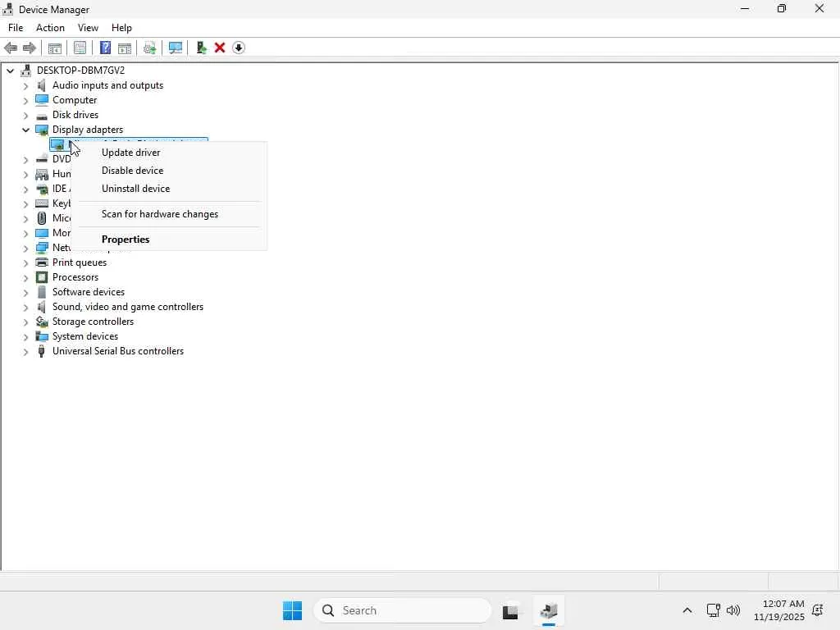Viewport: 840px width, 630px height.
Task: Open Properties from the context menu
Action: (x=169, y=240)
